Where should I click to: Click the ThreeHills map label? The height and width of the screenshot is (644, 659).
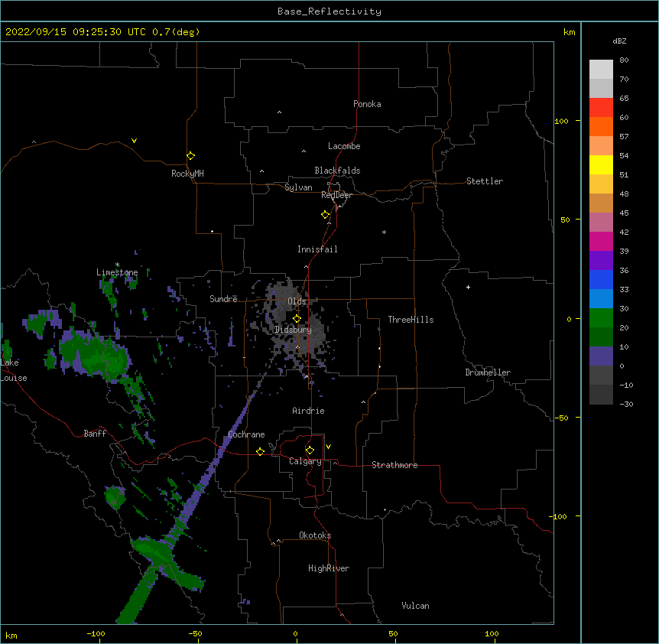[411, 320]
